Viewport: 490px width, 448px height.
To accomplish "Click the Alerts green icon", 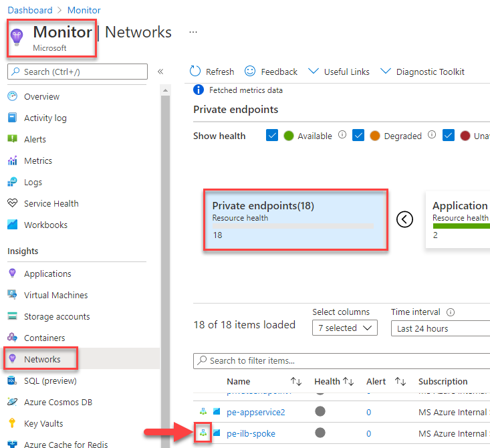I will [13, 139].
